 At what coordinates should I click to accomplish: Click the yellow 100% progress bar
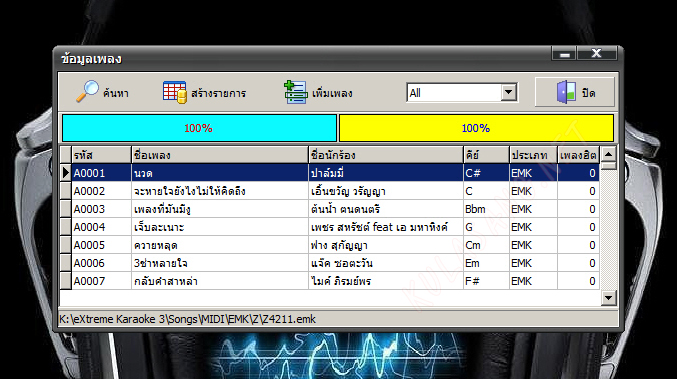pyautogui.click(x=476, y=128)
